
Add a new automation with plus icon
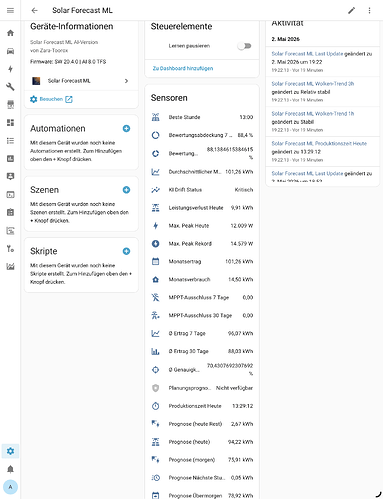point(126,128)
